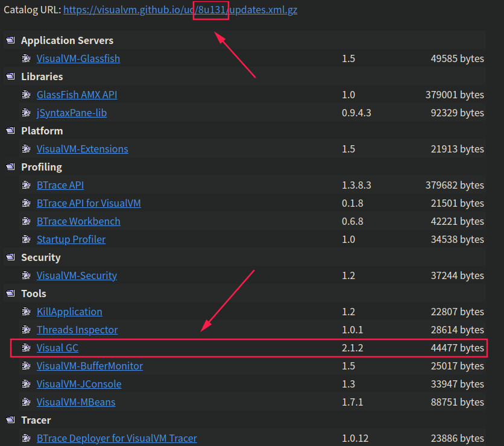Open the VisualVM-JConsole link
The image size is (504, 446).
(x=79, y=384)
